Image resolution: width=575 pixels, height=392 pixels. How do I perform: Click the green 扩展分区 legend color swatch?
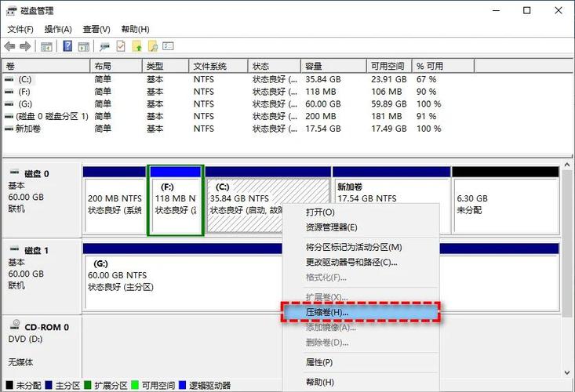[88, 386]
